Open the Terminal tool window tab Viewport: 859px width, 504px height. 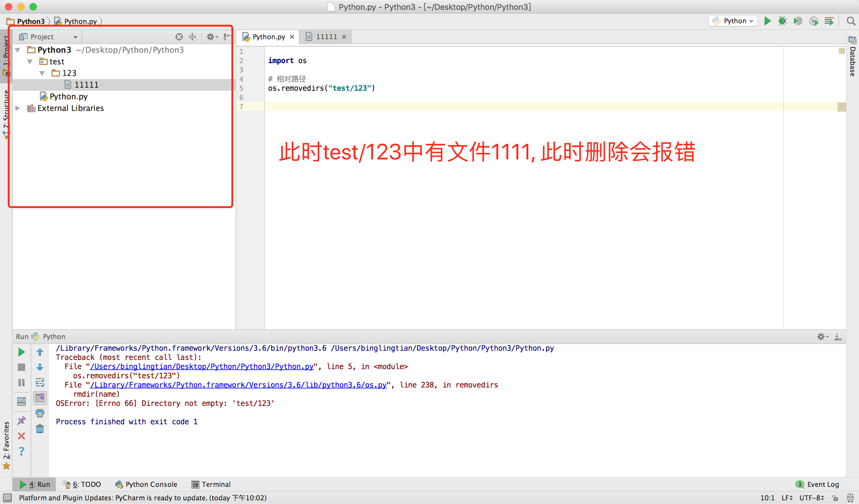[211, 484]
